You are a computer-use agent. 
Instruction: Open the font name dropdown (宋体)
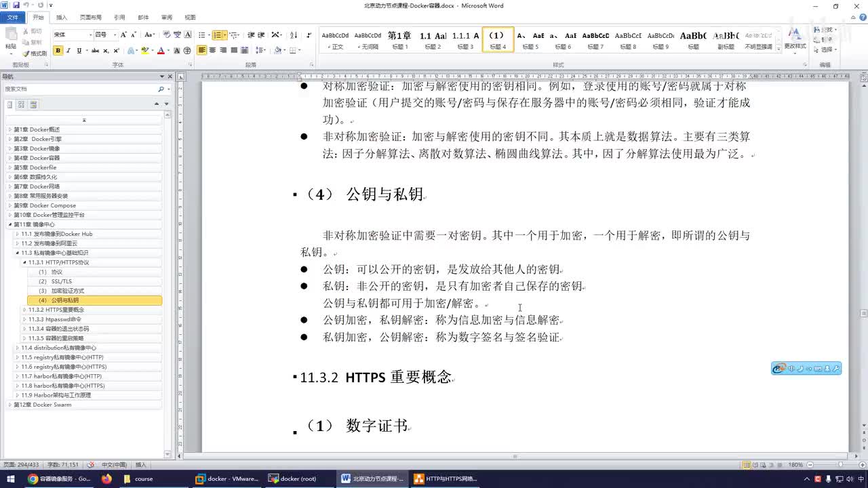(x=90, y=35)
